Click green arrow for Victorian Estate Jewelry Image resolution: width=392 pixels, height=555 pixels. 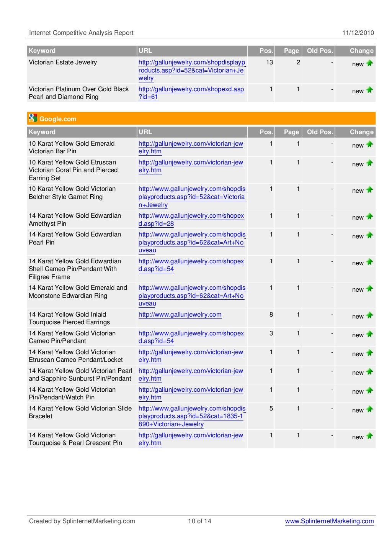(369, 63)
